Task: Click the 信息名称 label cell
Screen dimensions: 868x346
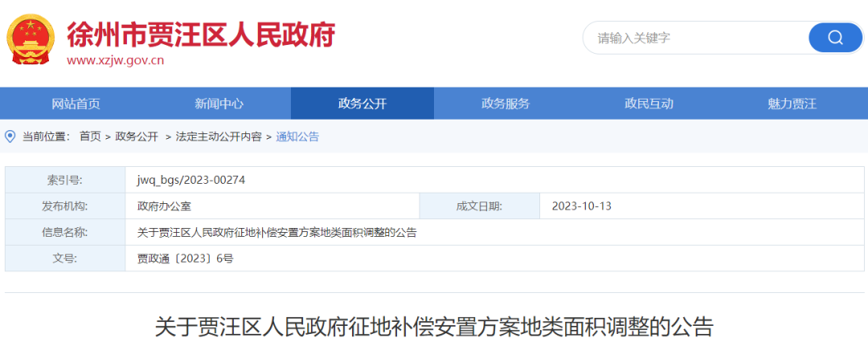Action: click(x=65, y=233)
